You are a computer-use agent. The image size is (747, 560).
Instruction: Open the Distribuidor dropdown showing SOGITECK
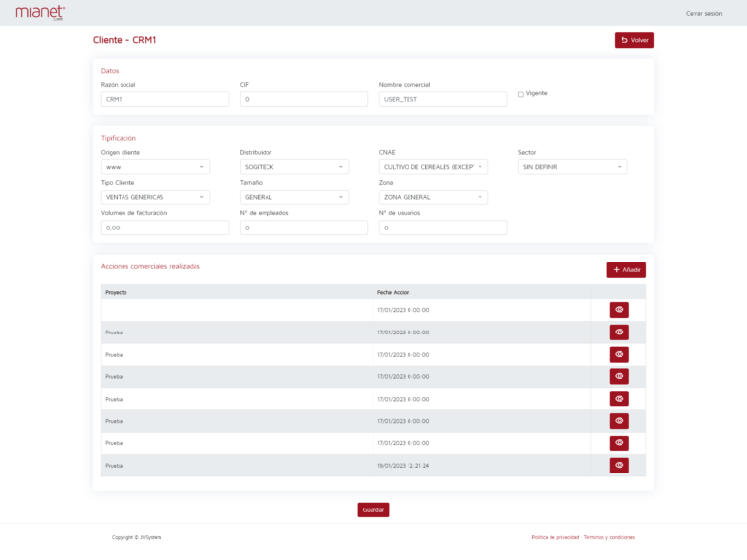pos(295,167)
